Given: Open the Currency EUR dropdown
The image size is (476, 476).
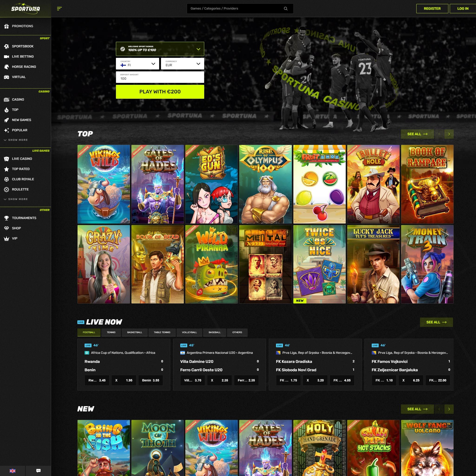Looking at the screenshot, I should tap(182, 64).
